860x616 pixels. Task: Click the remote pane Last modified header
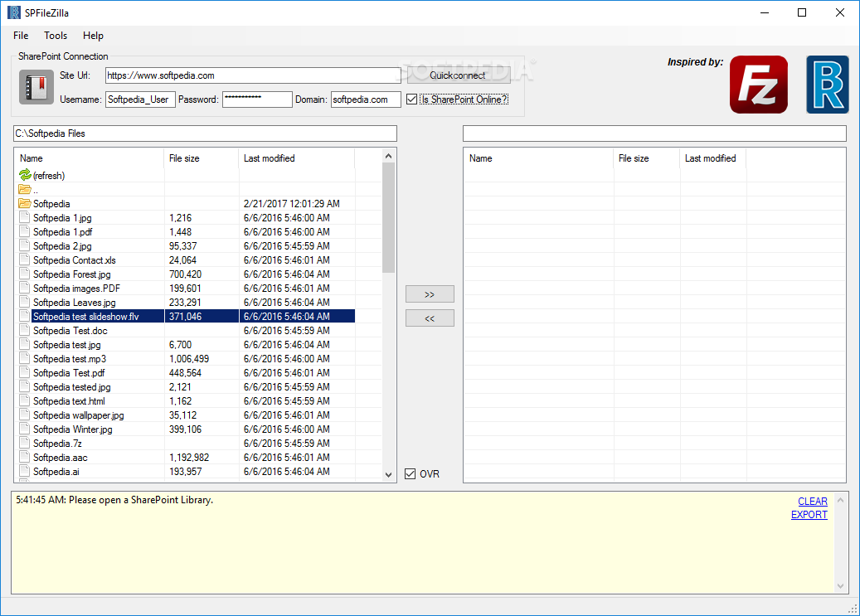tap(713, 158)
